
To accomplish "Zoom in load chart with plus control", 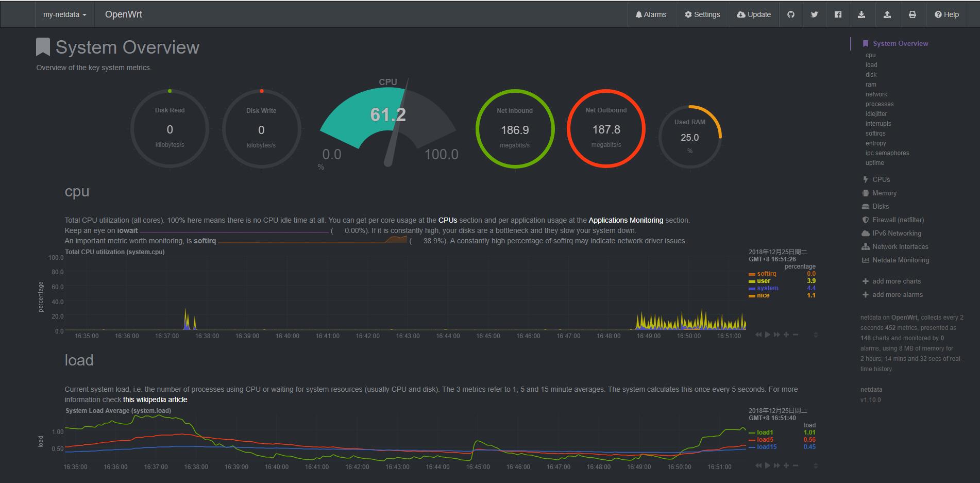I will coord(786,465).
